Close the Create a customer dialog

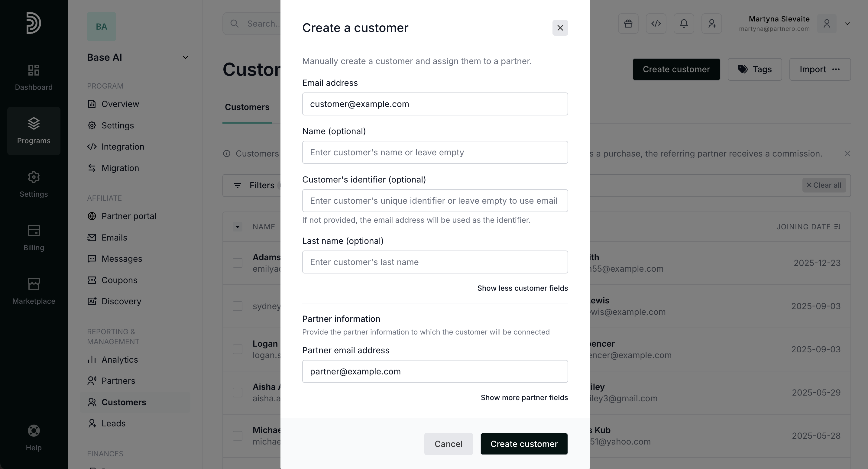[x=560, y=27]
